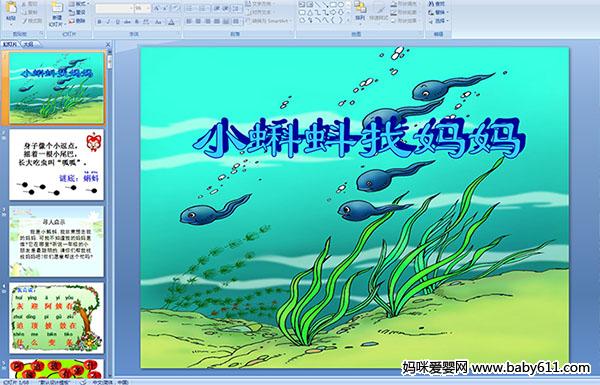Close the slide thumbnail pane
Viewport: 600px width, 385px height.
pyautogui.click(x=108, y=44)
